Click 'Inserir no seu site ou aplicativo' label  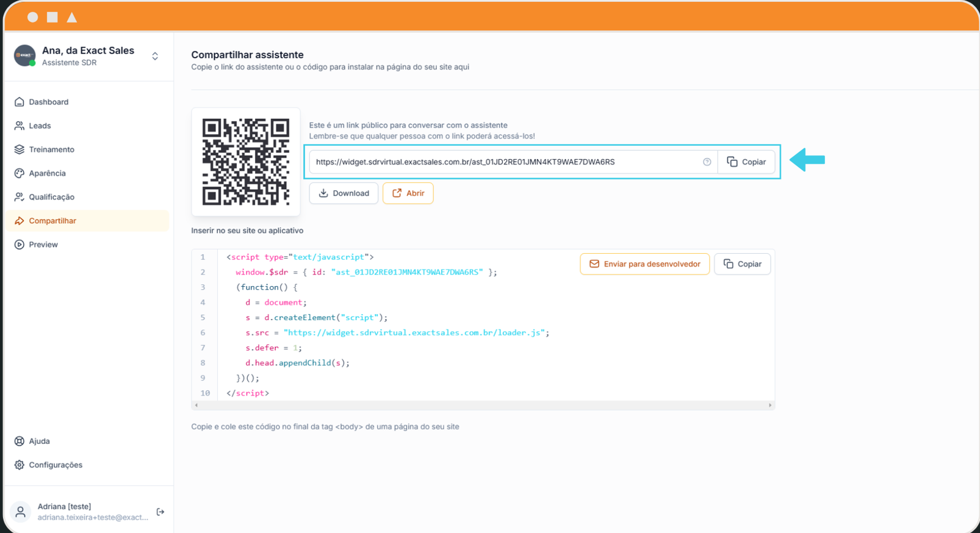click(x=247, y=231)
